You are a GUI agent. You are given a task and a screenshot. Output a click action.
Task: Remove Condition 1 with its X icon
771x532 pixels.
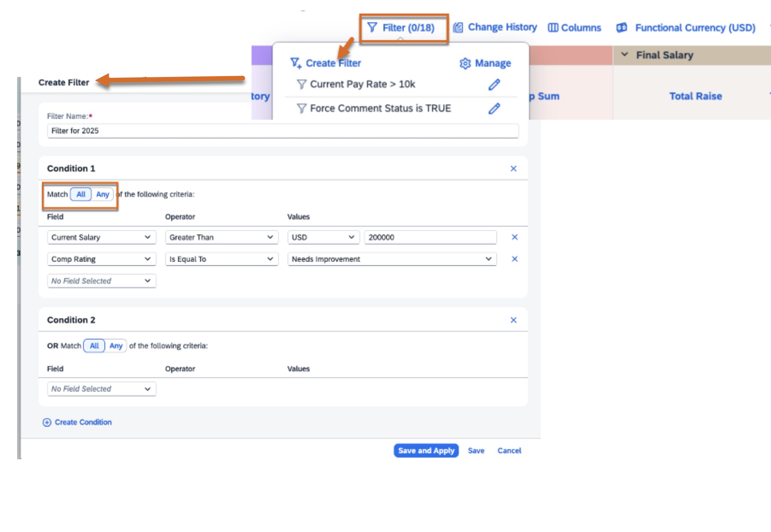[x=513, y=169]
